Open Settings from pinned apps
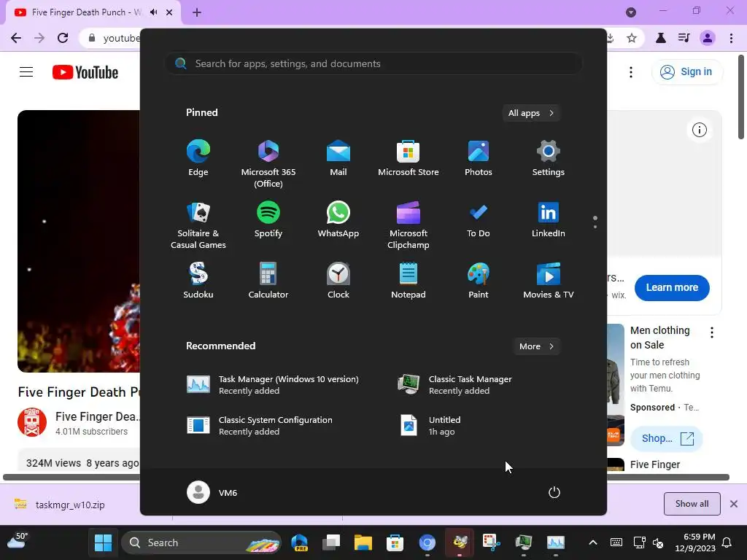Viewport: 747px width, 560px height. [x=549, y=158]
